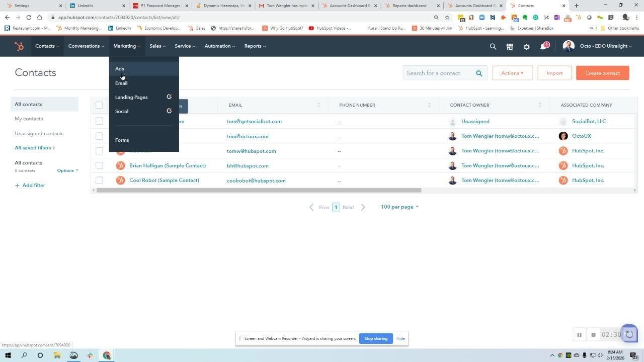Toggle the select-all contacts checkbox
This screenshot has width=644, height=362.
[99, 105]
